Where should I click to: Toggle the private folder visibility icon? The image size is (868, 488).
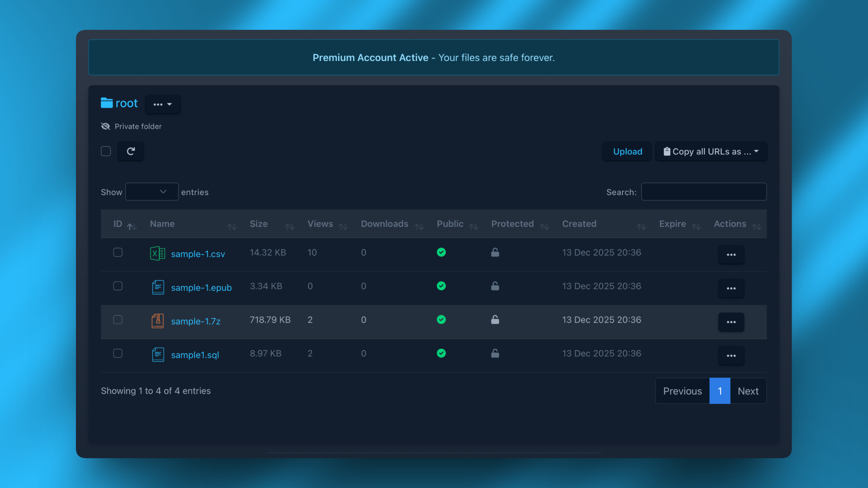(x=105, y=126)
